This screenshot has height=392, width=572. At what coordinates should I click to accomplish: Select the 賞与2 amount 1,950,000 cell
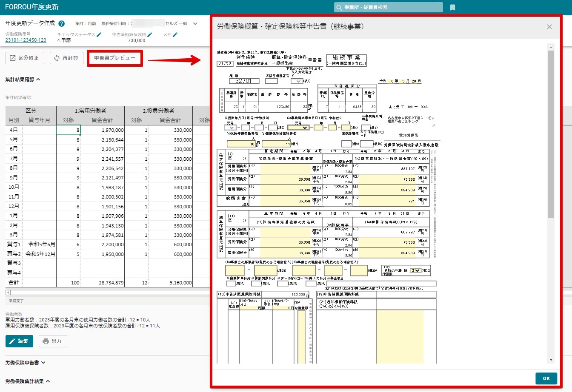(x=102, y=254)
